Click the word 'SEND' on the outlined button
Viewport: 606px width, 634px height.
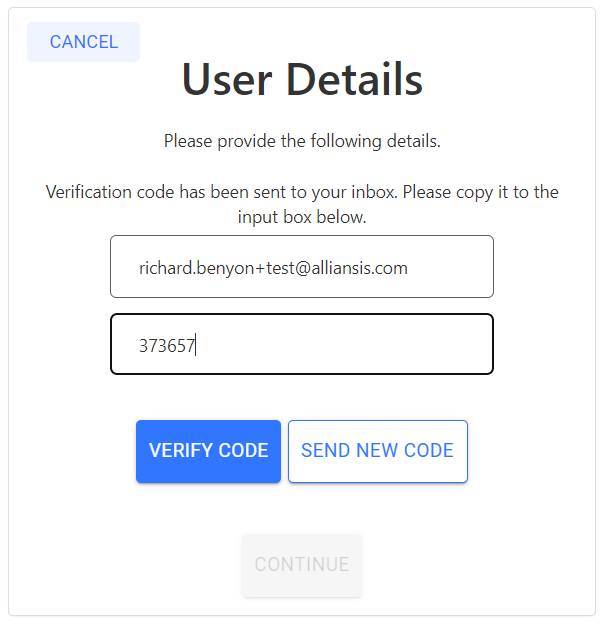pyautogui.click(x=325, y=451)
